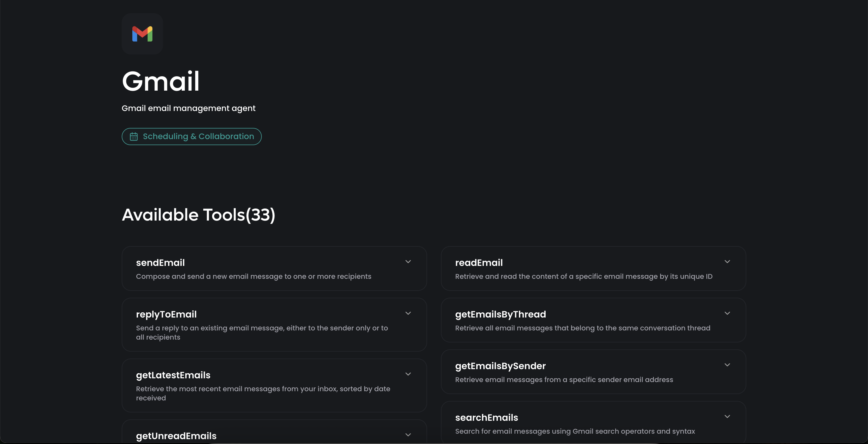Click the calendar icon in the Scheduling tag
Image resolution: width=868 pixels, height=444 pixels.
tap(134, 136)
